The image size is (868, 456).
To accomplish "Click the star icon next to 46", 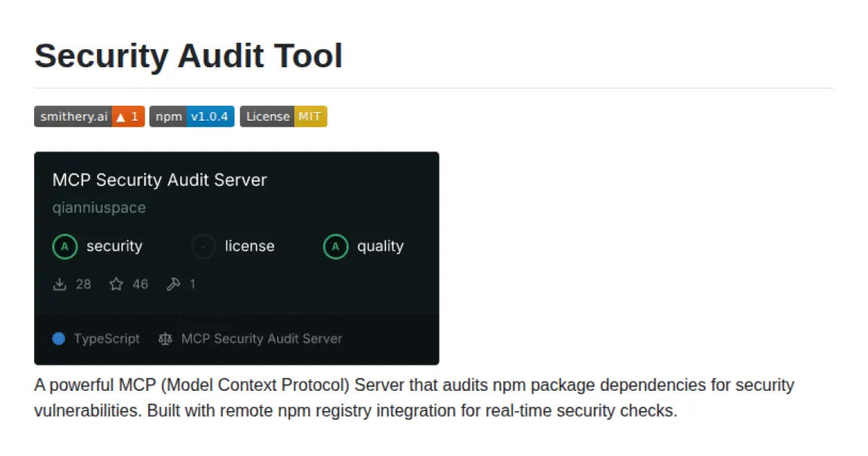I will tap(116, 284).
